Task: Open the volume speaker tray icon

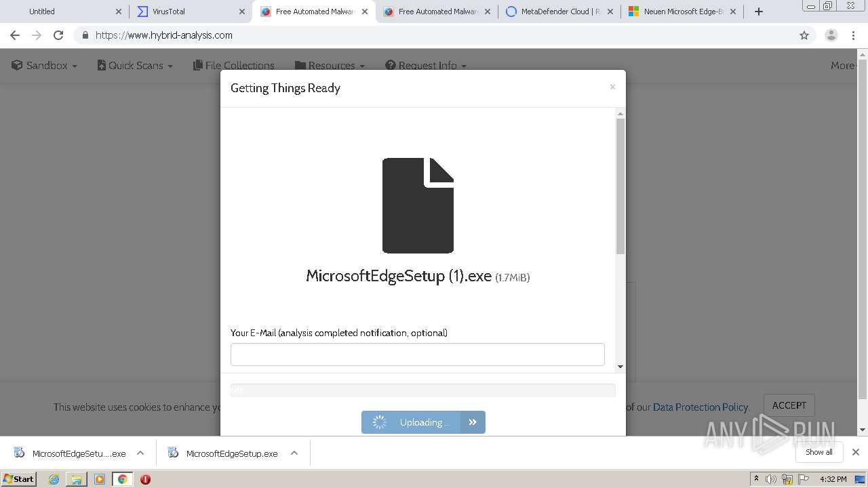Action: (771, 479)
